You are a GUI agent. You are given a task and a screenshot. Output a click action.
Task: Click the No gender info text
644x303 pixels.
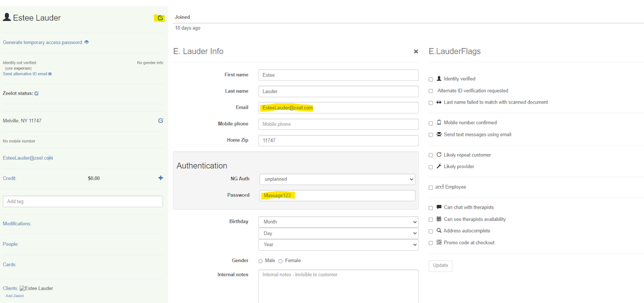coord(150,63)
